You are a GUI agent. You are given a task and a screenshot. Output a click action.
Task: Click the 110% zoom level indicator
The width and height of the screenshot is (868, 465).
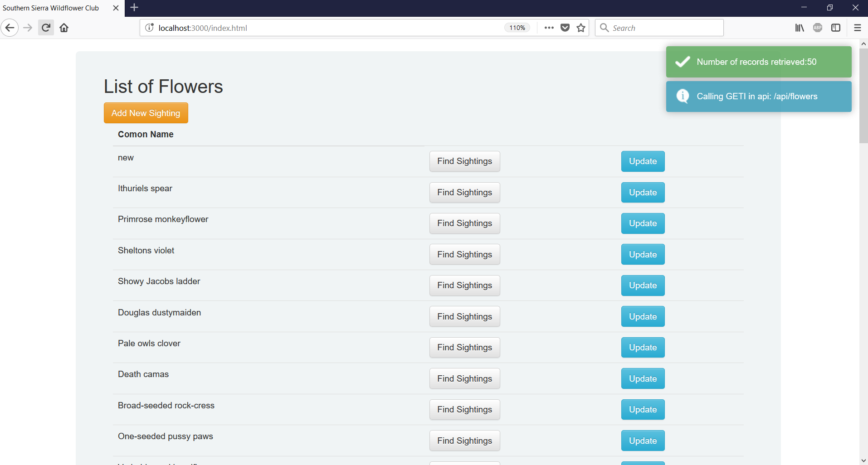click(x=517, y=28)
